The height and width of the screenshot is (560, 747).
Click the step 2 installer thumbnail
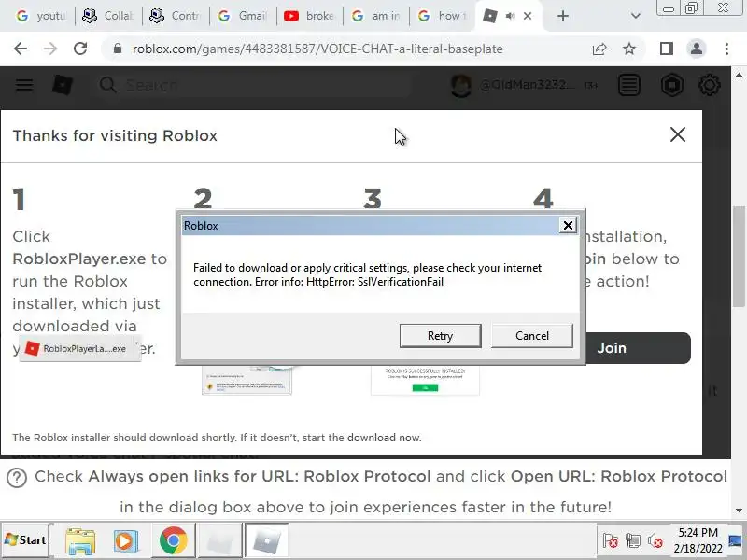coord(247,380)
